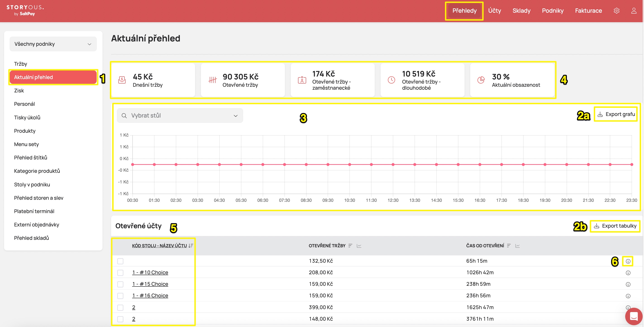Viewport: 644px width, 327px height.
Task: Select Přehled štítků in the sidebar
Action: point(31,158)
